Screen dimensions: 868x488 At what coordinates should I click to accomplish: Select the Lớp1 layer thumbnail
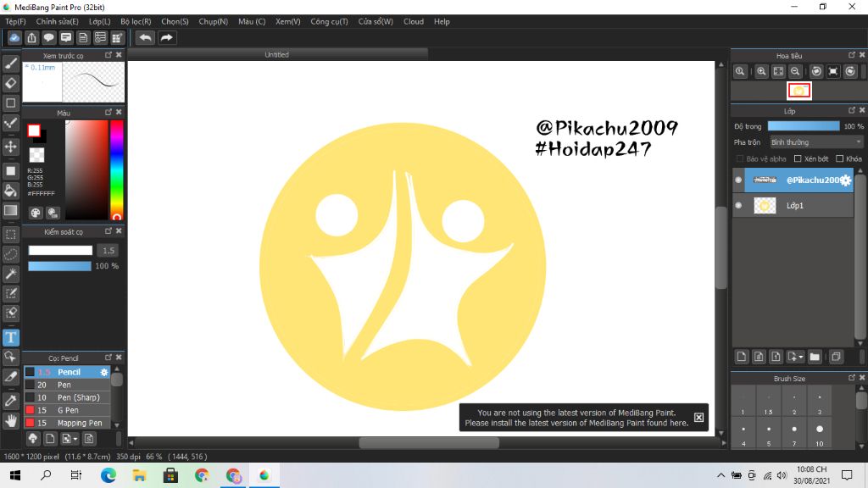tap(765, 205)
